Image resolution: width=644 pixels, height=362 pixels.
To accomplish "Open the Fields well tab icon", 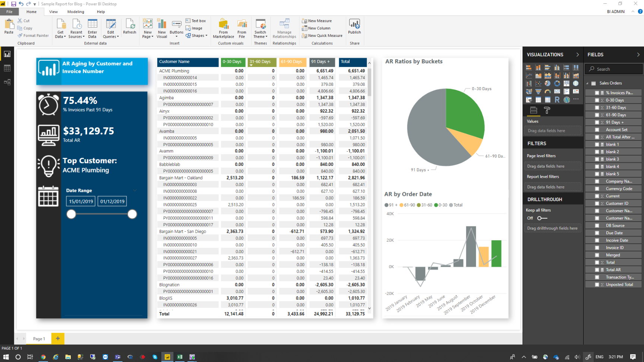I will click(x=534, y=110).
